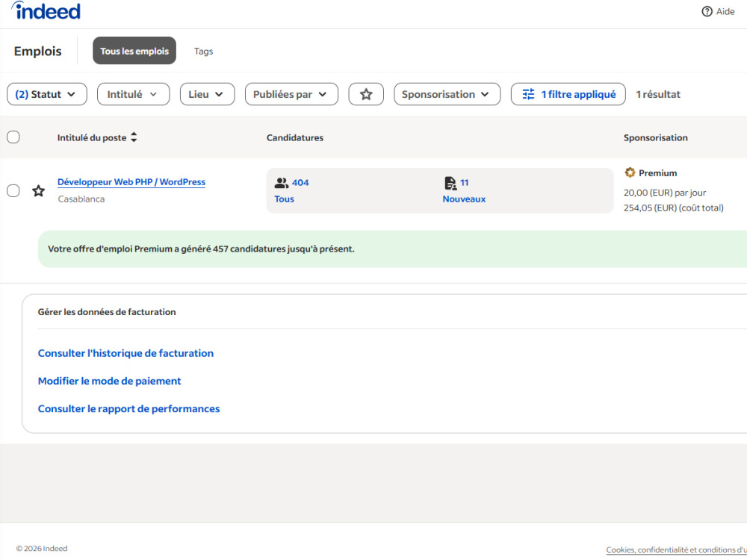This screenshot has height=560, width=747.
Task: Click the filter sliders icon
Action: (x=528, y=94)
